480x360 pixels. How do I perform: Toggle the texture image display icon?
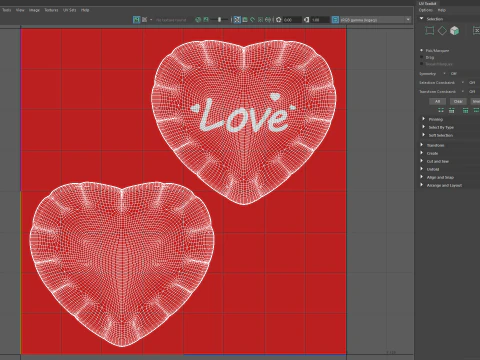tap(136, 20)
